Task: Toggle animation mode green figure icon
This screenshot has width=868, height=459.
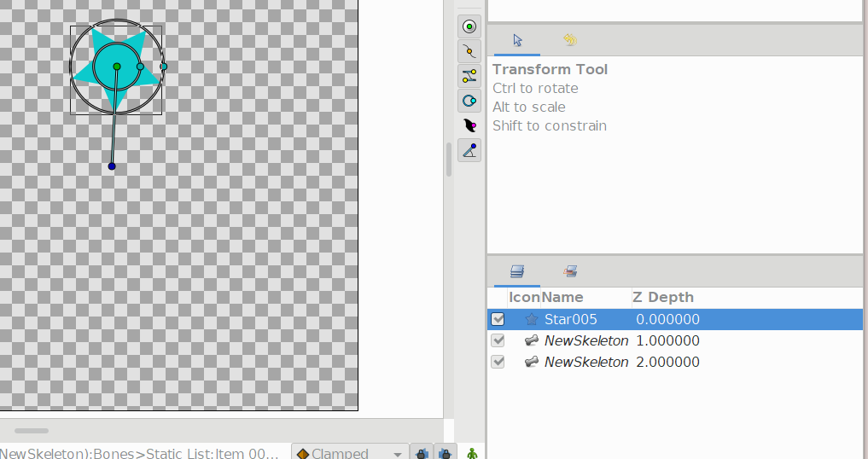Action: (x=472, y=454)
